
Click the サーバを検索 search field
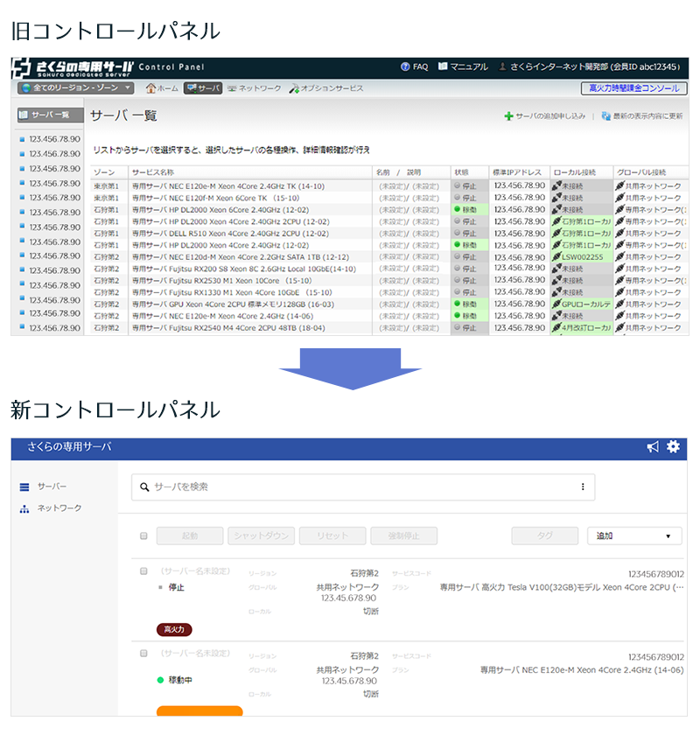[363, 487]
